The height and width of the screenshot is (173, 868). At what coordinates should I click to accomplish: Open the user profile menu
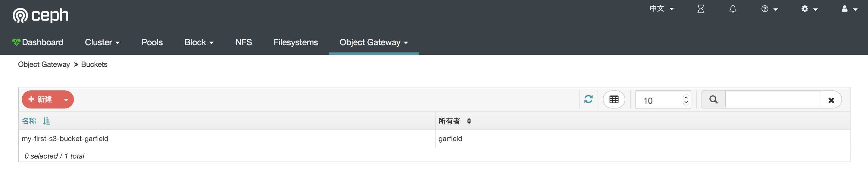(x=849, y=9)
